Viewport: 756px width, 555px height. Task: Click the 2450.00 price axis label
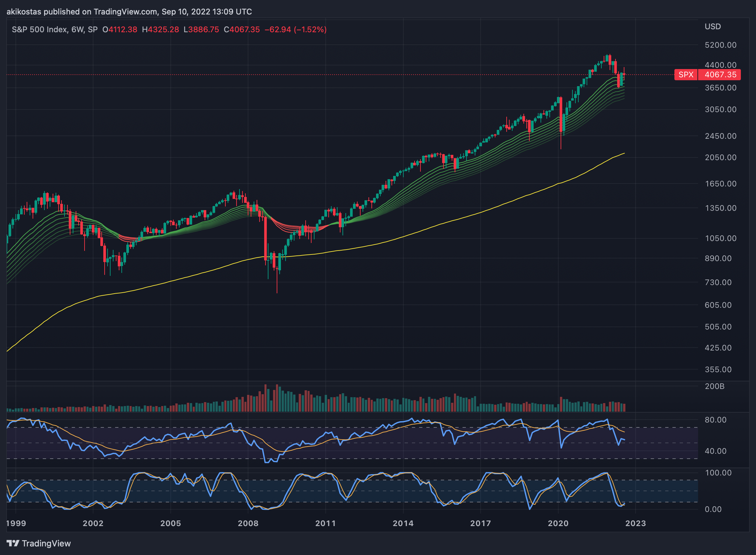tap(720, 136)
